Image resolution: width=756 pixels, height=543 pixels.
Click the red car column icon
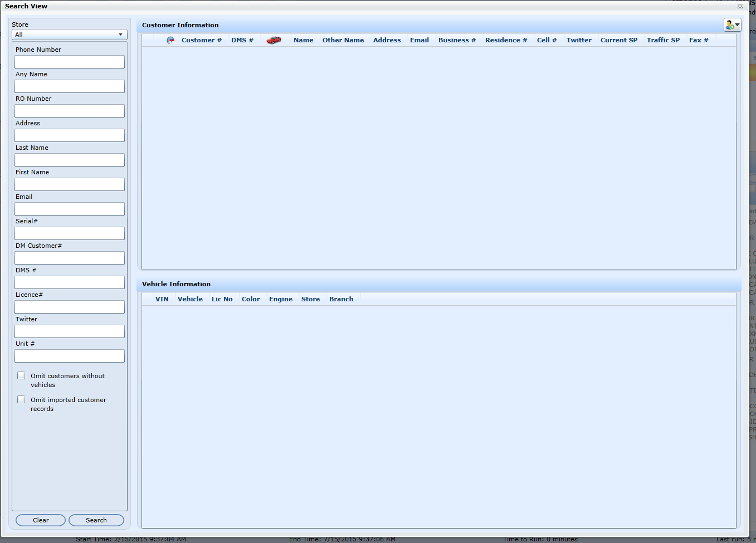click(x=274, y=40)
